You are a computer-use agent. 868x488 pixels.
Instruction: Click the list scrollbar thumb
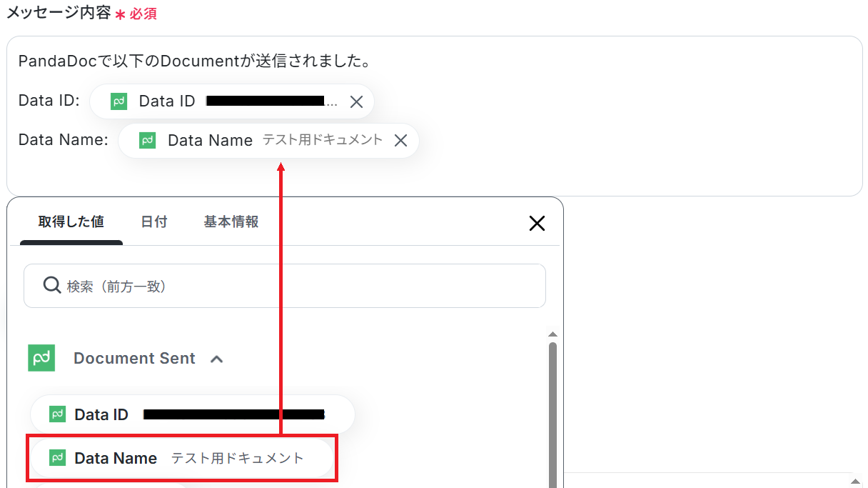pyautogui.click(x=552, y=414)
